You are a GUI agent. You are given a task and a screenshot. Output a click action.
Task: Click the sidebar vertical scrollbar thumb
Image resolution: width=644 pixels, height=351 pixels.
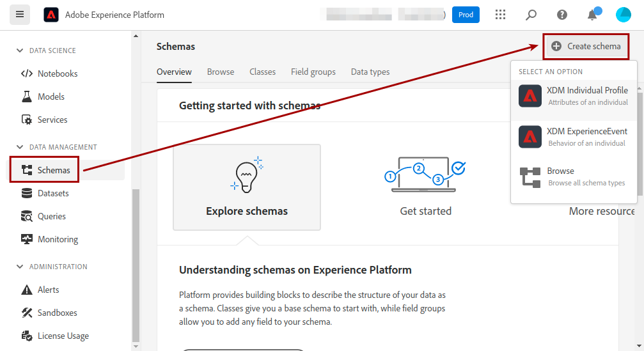pos(136,265)
